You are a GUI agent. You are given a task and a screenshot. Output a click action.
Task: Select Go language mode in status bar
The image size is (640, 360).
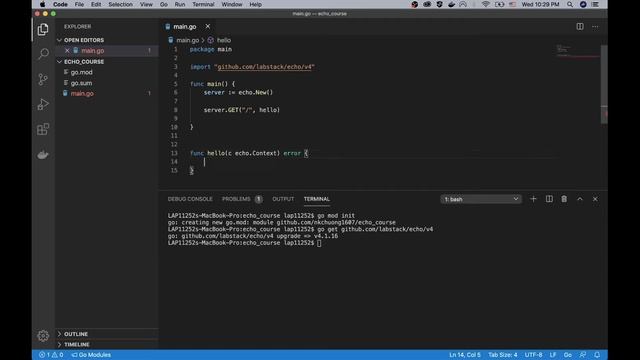567,355
